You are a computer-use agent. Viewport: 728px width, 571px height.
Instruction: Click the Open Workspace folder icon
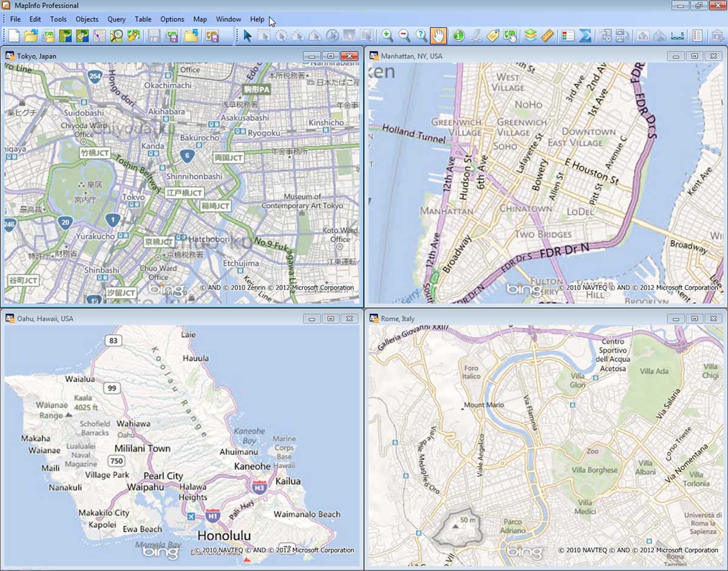pyautogui.click(x=191, y=36)
